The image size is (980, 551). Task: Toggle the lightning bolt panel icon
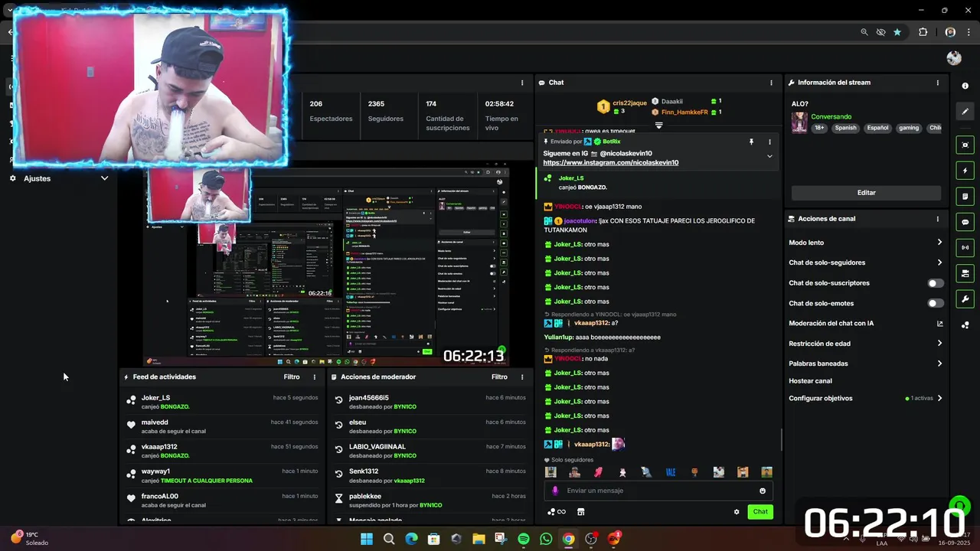[x=965, y=171]
